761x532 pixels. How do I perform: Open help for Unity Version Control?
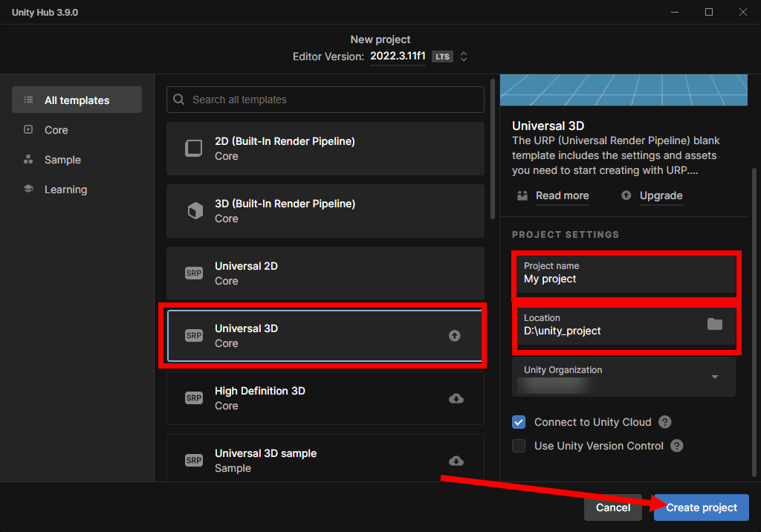pos(676,446)
